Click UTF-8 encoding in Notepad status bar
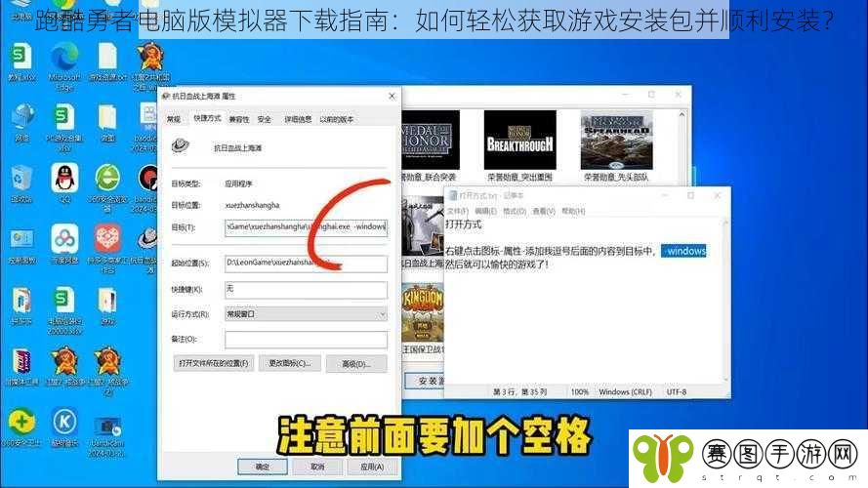Viewport: 868px width, 488px height. 677,391
